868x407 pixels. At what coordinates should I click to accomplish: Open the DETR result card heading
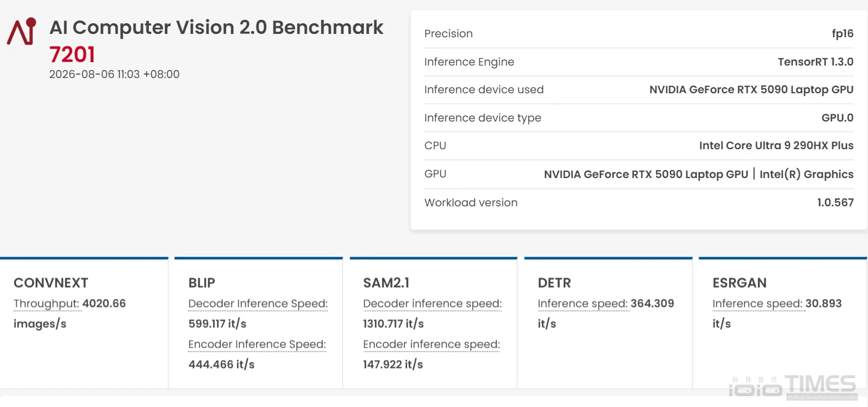(x=554, y=283)
